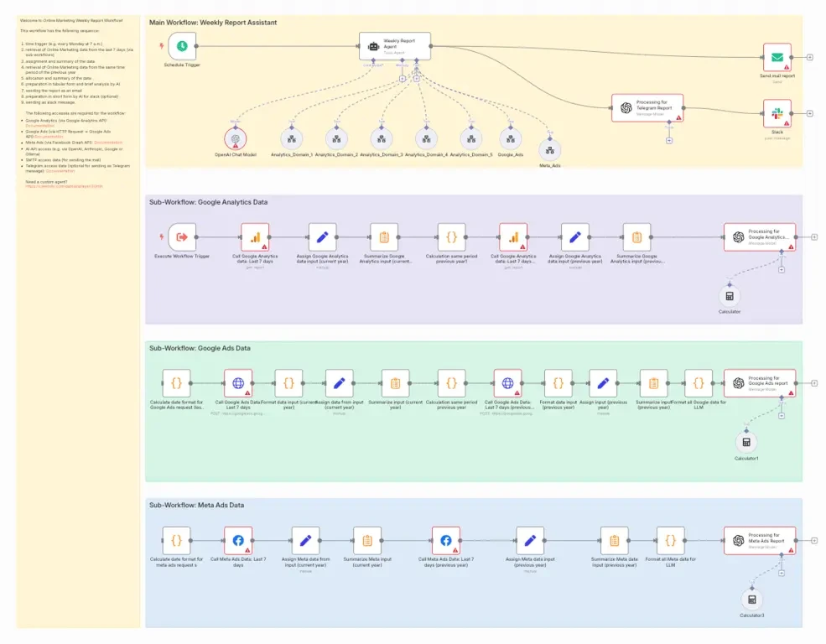This screenshot has width=826, height=644.
Task: Select the Analytics_Domain_3 tool node
Action: [382, 139]
